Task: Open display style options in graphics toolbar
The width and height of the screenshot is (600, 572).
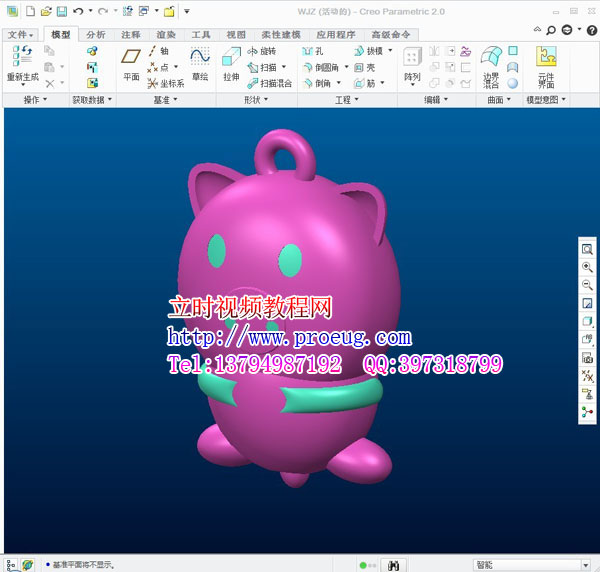Action: click(x=587, y=321)
